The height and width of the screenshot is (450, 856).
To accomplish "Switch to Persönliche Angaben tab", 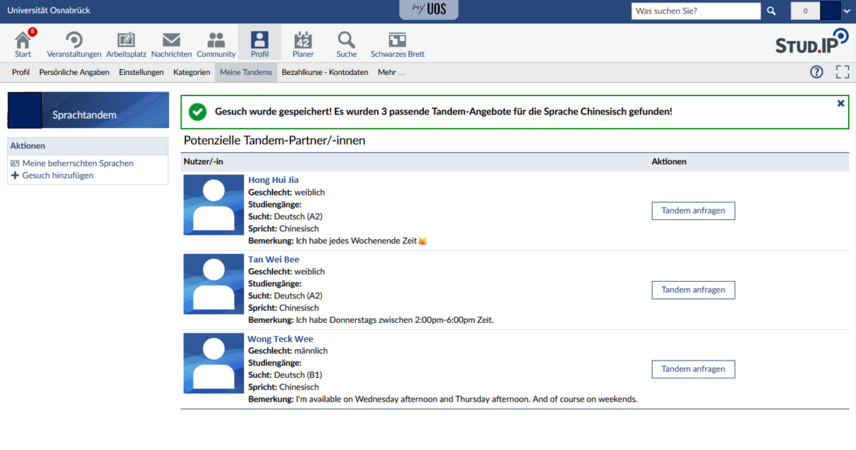I will (74, 72).
